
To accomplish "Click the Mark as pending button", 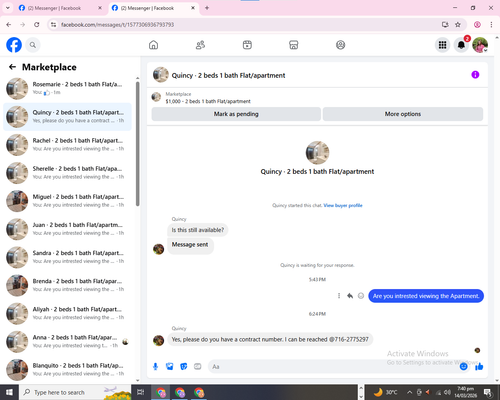I will (236, 114).
